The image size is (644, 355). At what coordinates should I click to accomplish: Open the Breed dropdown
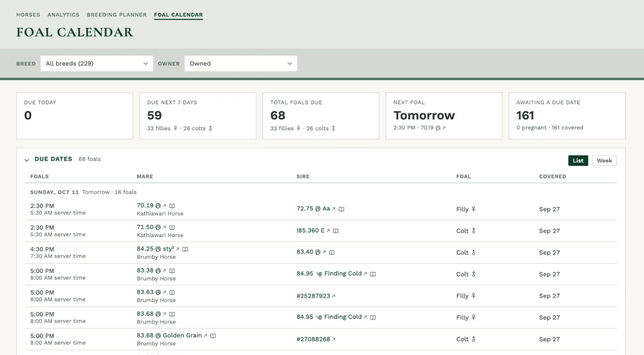(97, 64)
